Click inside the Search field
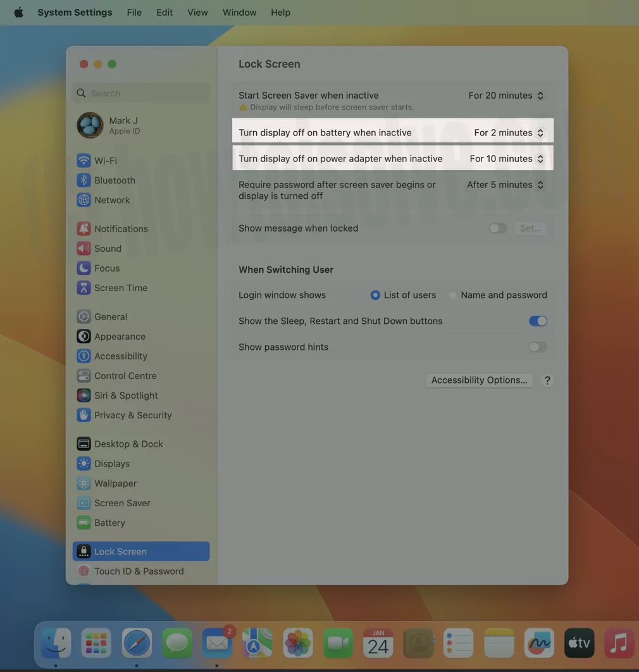 click(x=140, y=92)
